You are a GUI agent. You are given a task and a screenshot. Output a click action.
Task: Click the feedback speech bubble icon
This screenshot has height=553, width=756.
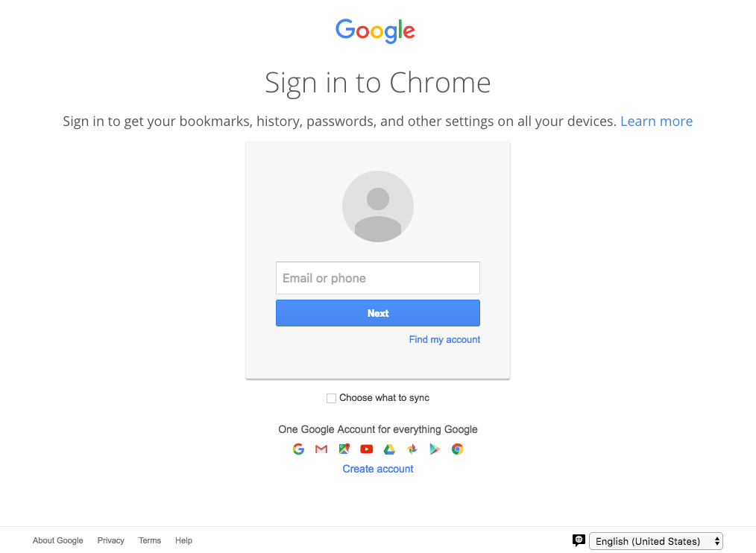[x=579, y=540]
